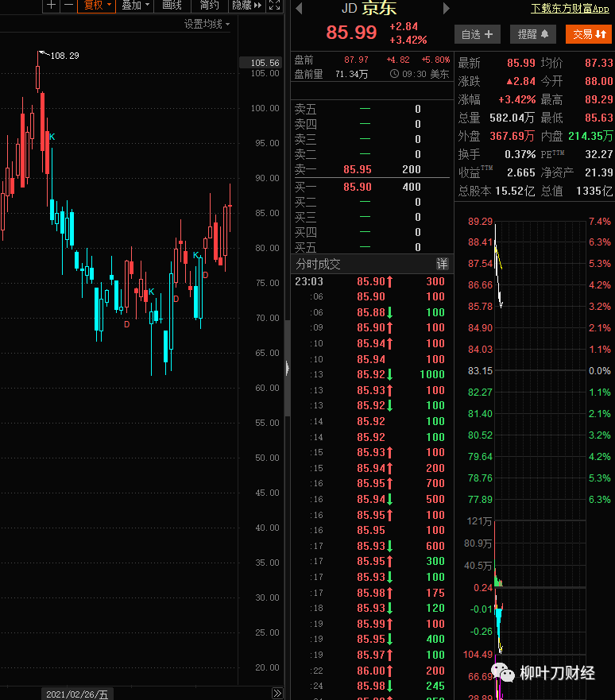
Task: Click the 总量 value 582.04万
Action: [512, 118]
